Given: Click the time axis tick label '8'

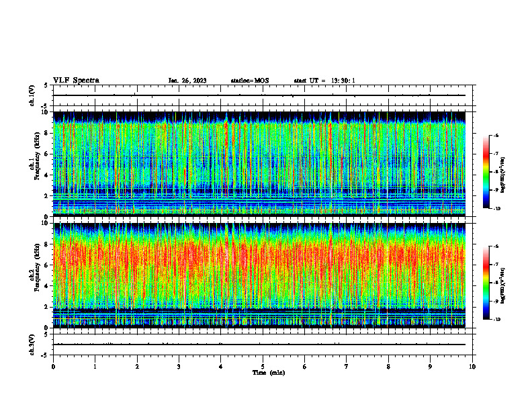Looking at the screenshot, I should coord(388,367).
